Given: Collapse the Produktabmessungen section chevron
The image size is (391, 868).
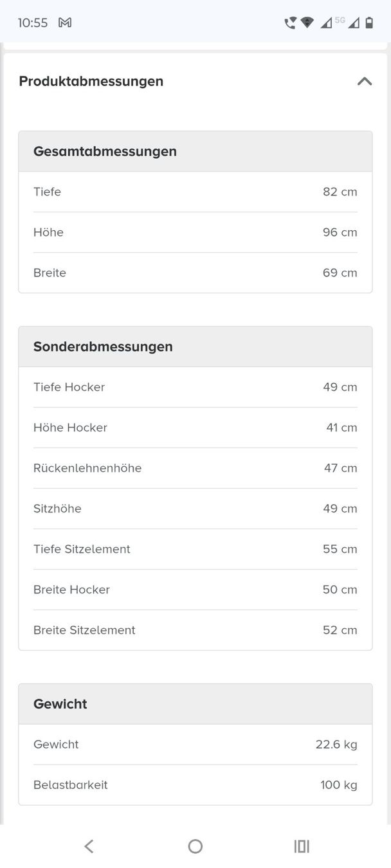Looking at the screenshot, I should [x=365, y=81].
